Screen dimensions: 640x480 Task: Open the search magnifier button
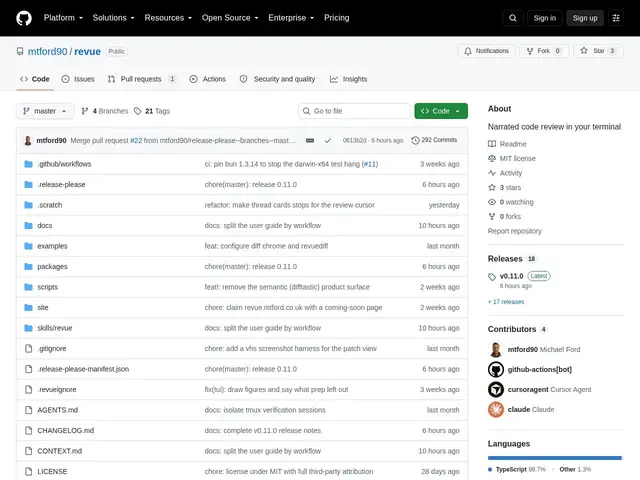(x=513, y=18)
